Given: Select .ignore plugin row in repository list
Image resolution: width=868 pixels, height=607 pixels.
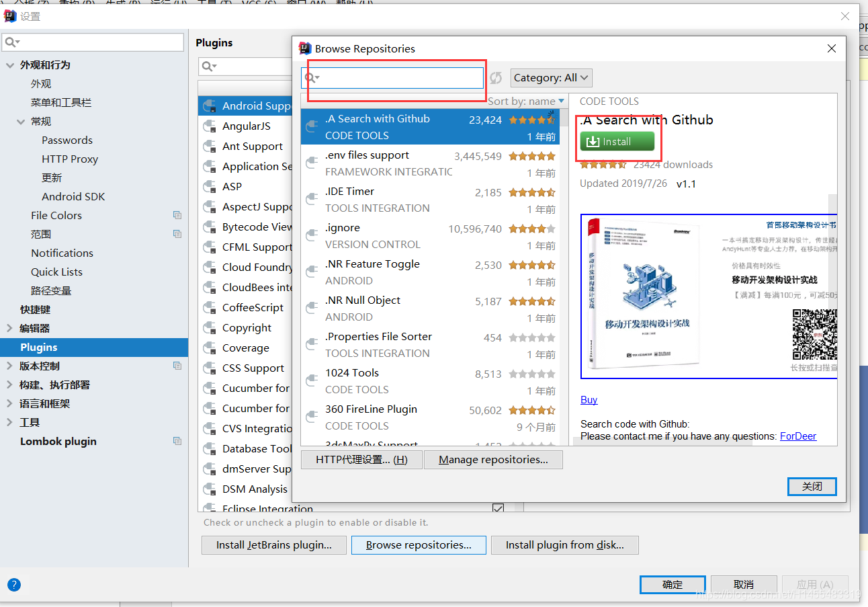Looking at the screenshot, I should point(430,236).
